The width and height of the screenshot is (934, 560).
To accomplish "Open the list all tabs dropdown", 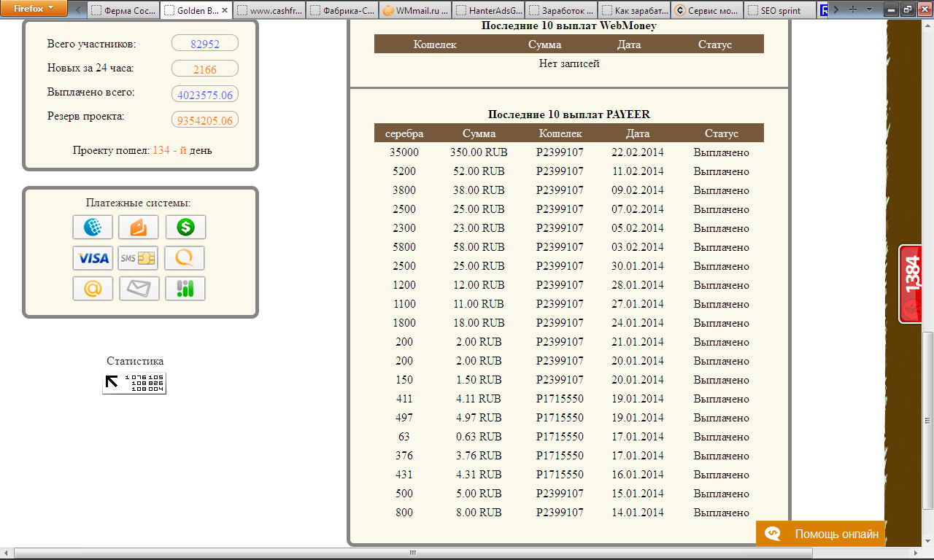I will point(869,10).
